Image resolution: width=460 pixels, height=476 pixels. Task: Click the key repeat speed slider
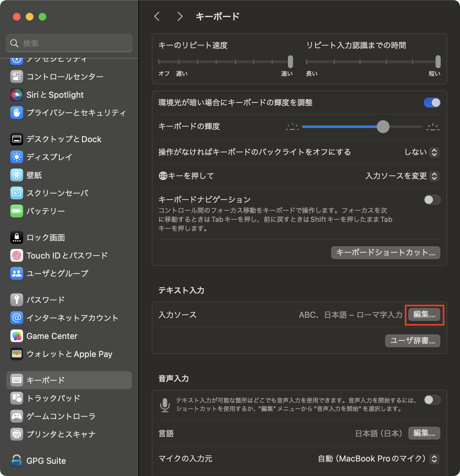(x=225, y=62)
